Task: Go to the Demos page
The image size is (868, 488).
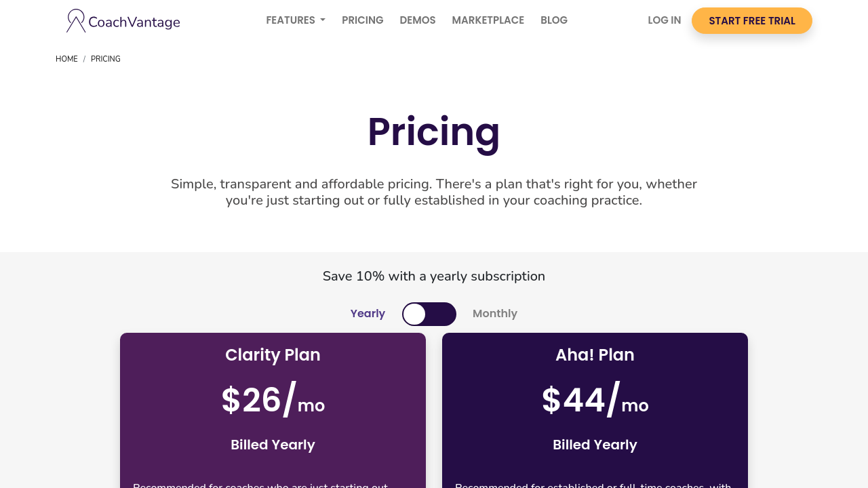Action: coord(418,20)
